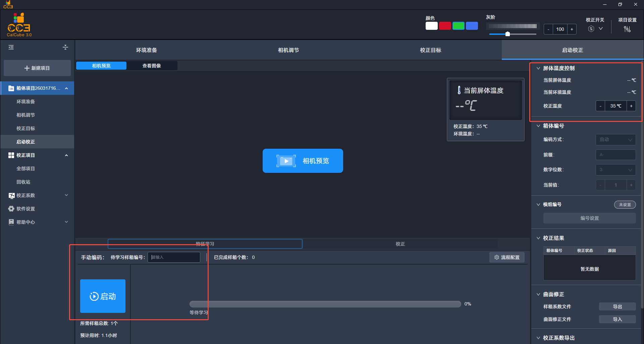644x344 pixels.
Task: Click the blue 启动 button
Action: tap(103, 296)
